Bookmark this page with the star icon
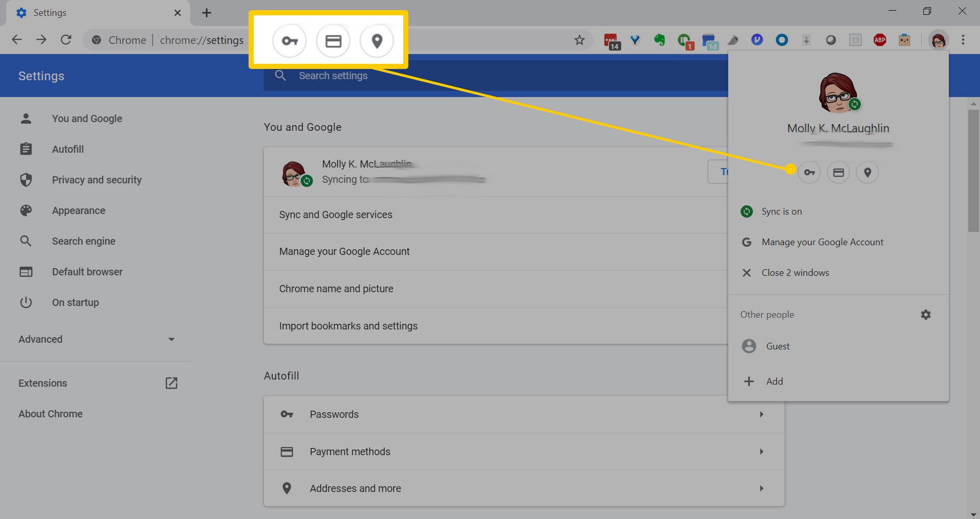 [579, 40]
